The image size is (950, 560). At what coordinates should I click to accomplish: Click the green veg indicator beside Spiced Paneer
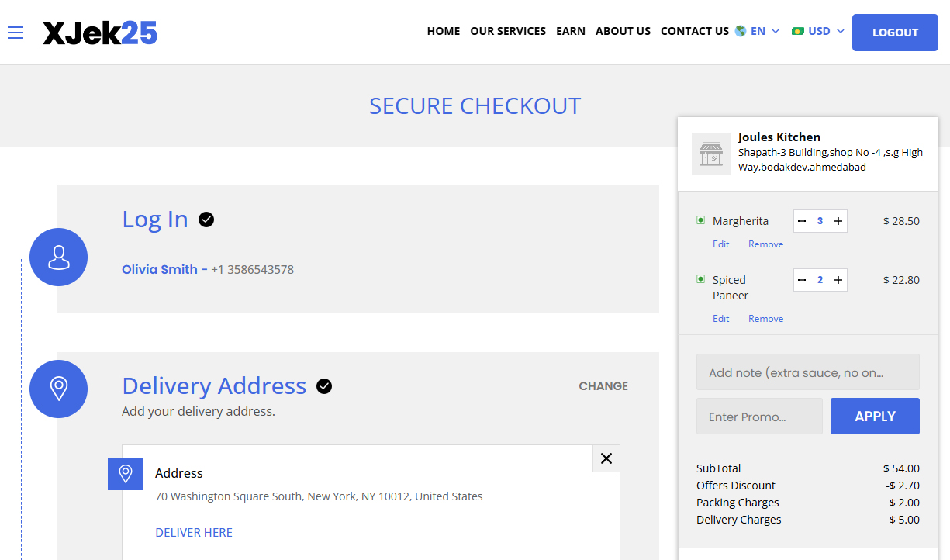pos(700,279)
